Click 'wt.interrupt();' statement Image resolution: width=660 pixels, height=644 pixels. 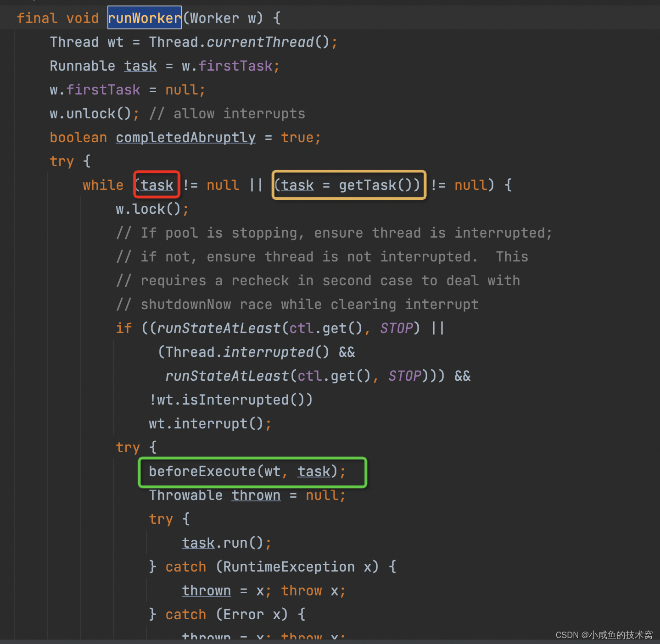click(x=210, y=424)
